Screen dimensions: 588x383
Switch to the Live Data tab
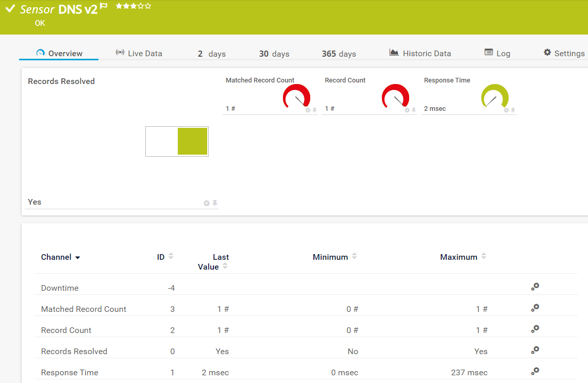(x=139, y=53)
